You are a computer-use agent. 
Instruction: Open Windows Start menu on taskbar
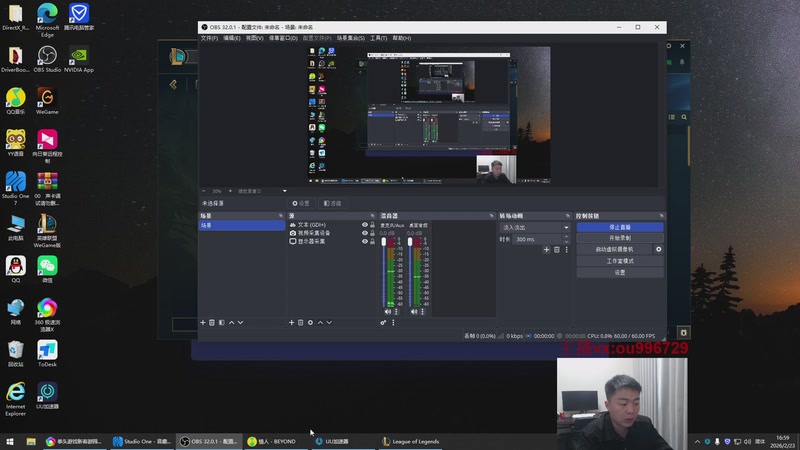coord(10,441)
